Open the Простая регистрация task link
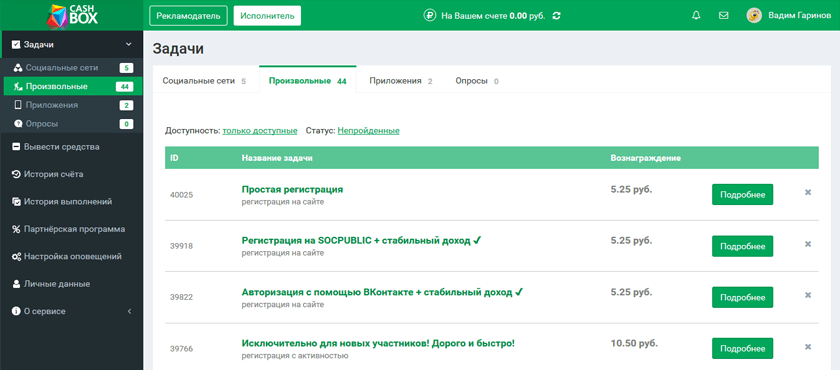This screenshot has height=370, width=840. pyautogui.click(x=292, y=190)
